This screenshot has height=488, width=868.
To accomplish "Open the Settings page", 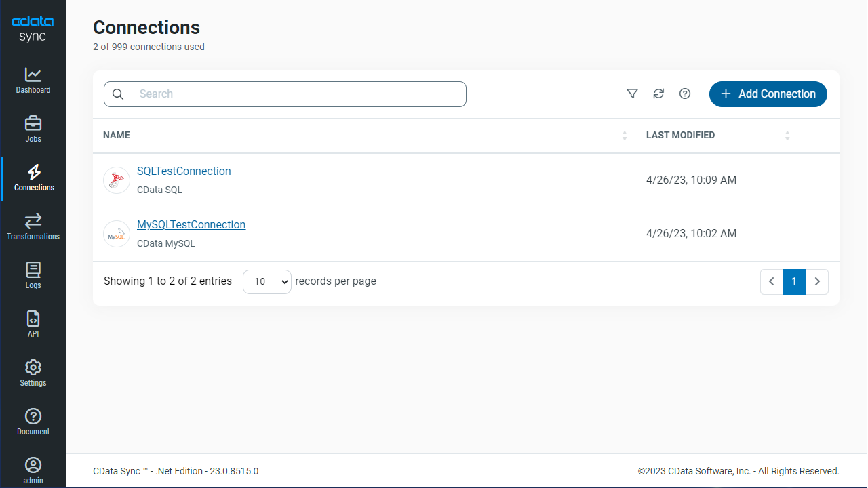I will (x=33, y=372).
